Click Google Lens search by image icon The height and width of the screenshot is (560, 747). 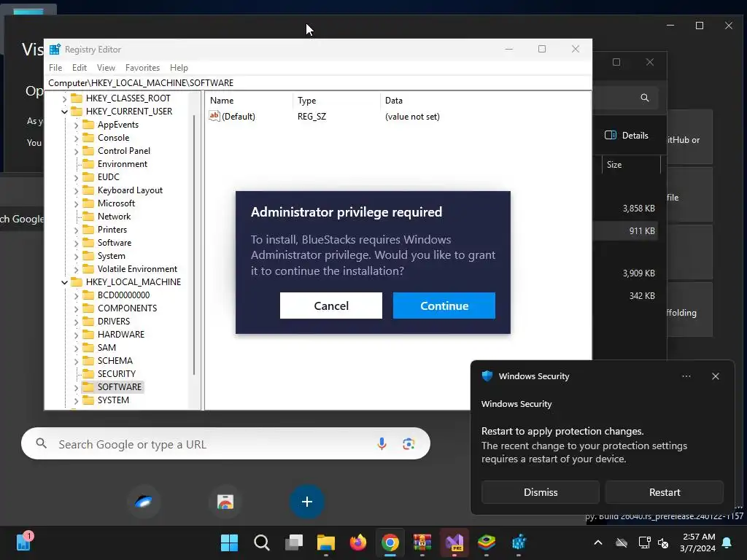[x=409, y=444]
